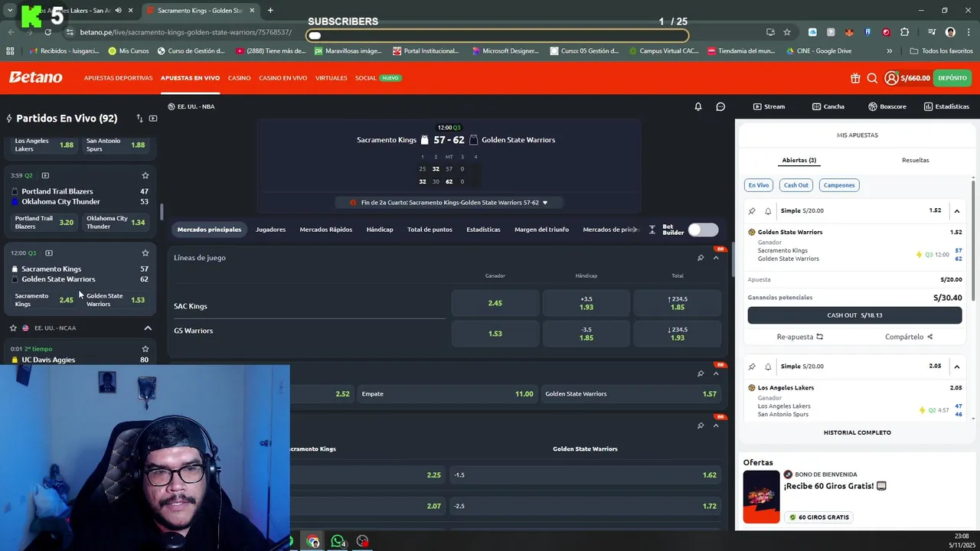Click the sort icon next to Partidos En Vivo
Image resolution: width=980 pixels, height=551 pixels.
tap(139, 119)
